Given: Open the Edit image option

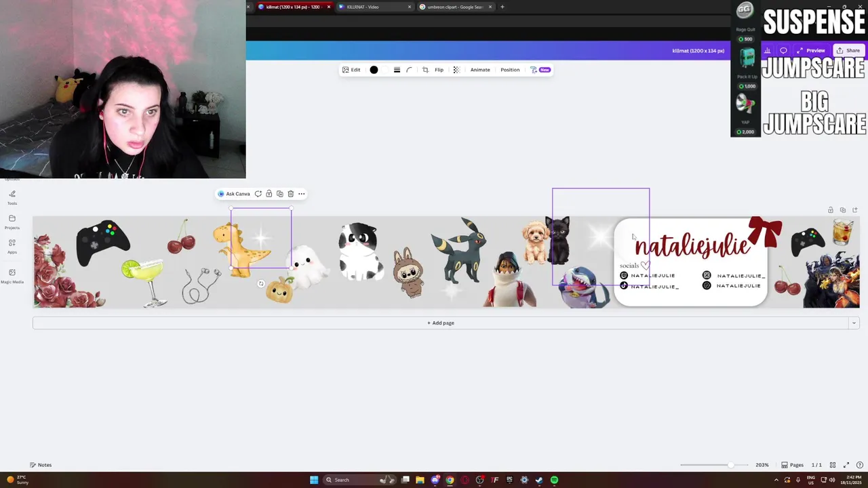Looking at the screenshot, I should 351,70.
